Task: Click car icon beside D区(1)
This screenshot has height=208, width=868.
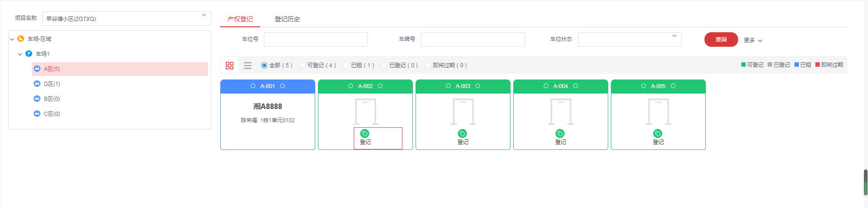Action: (x=37, y=84)
